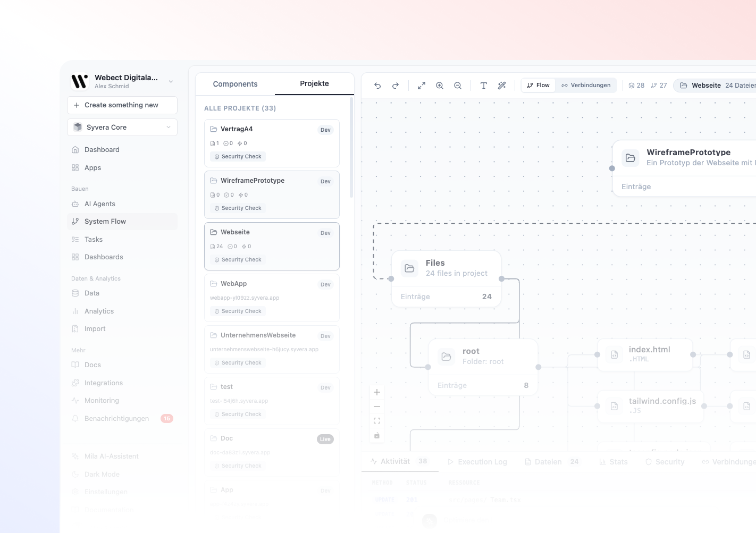This screenshot has height=533, width=756.
Task: Expand canvas to fullscreen via arrows icon
Action: point(422,86)
